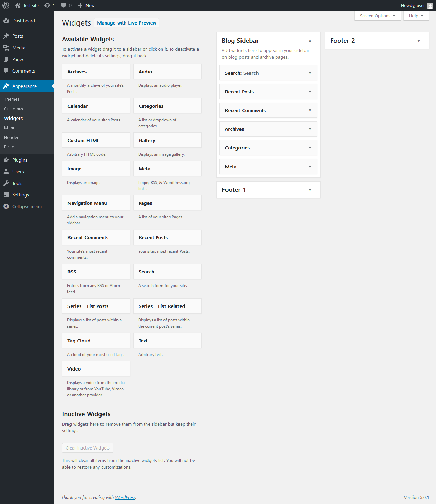Expand Recent Posts widget in Blog Sidebar
Image resolution: width=436 pixels, height=504 pixels.
[x=310, y=92]
